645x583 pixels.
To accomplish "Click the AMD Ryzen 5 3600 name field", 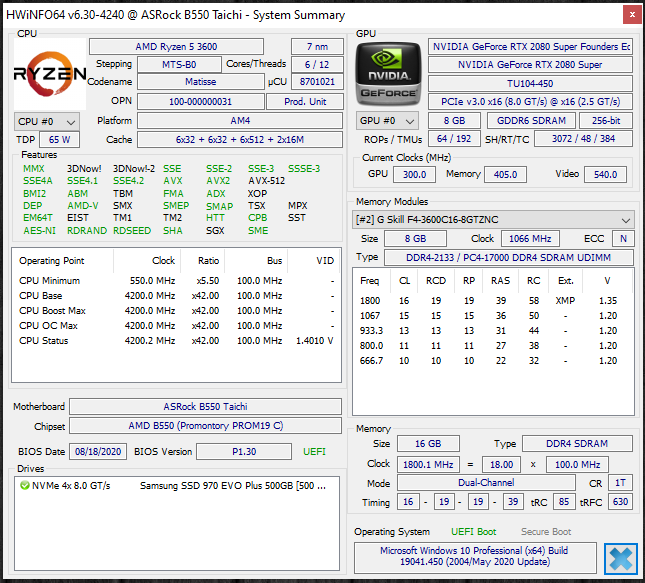I will coord(176,46).
